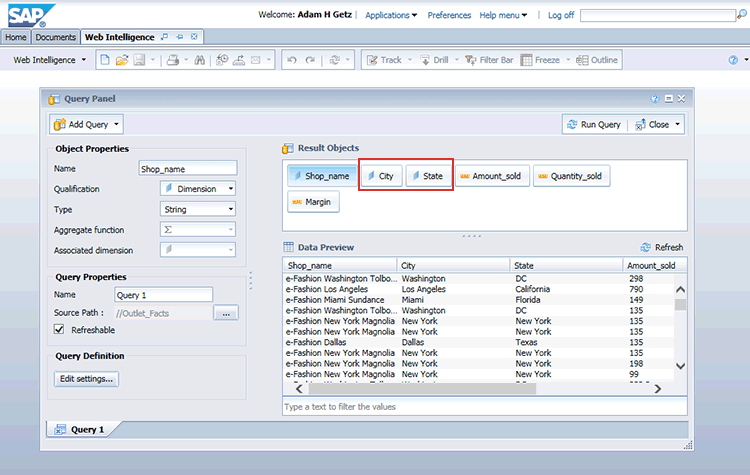Select the Margin result object
Screen dimensions: 750x475
313,202
